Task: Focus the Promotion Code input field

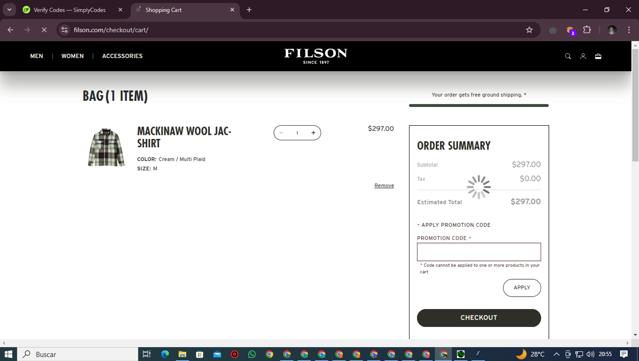Action: click(479, 252)
